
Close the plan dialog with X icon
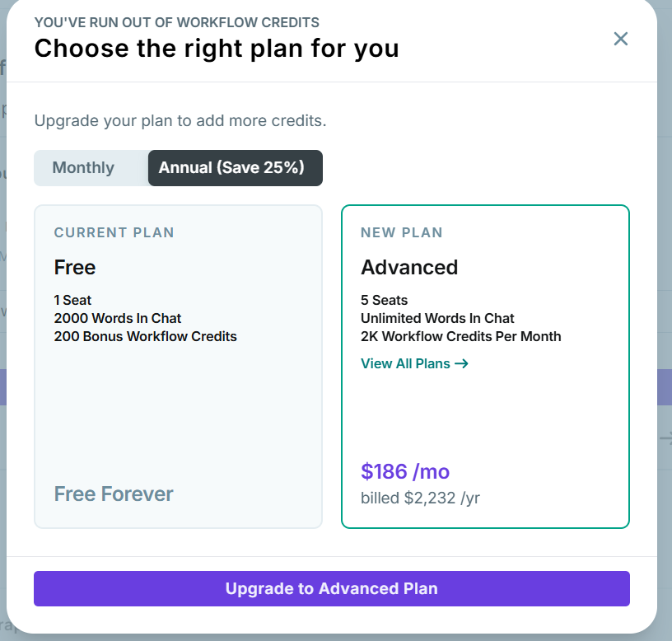pos(621,39)
